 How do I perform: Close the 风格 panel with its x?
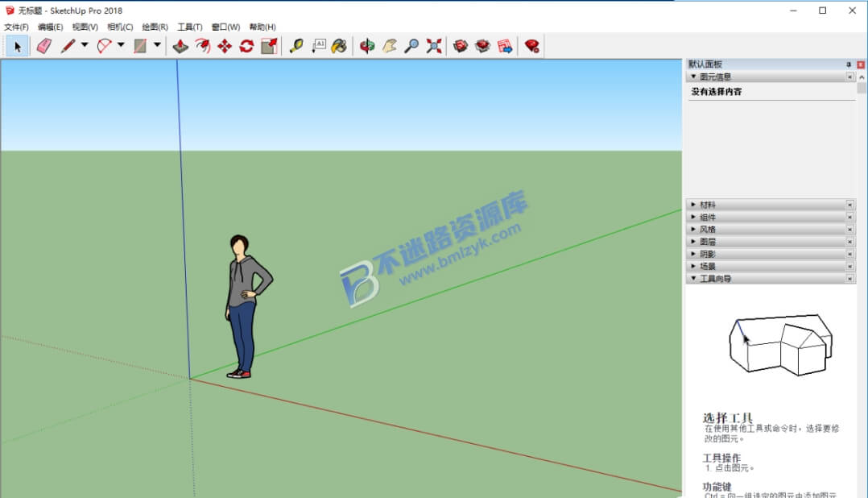[x=849, y=230]
